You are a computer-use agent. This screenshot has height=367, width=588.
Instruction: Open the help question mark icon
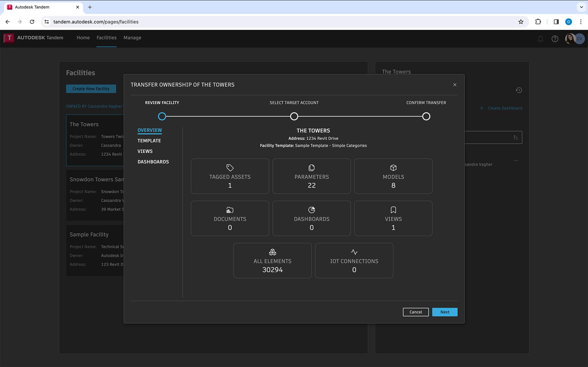555,39
